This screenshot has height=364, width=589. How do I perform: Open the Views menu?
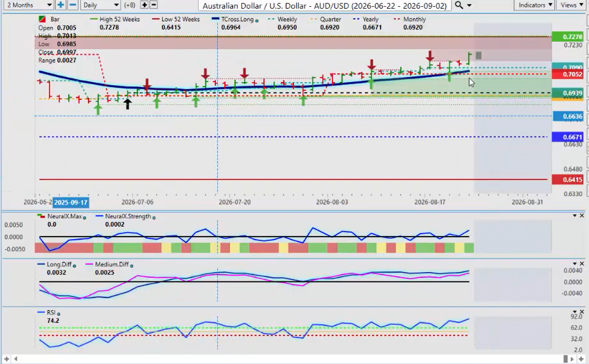571,5
